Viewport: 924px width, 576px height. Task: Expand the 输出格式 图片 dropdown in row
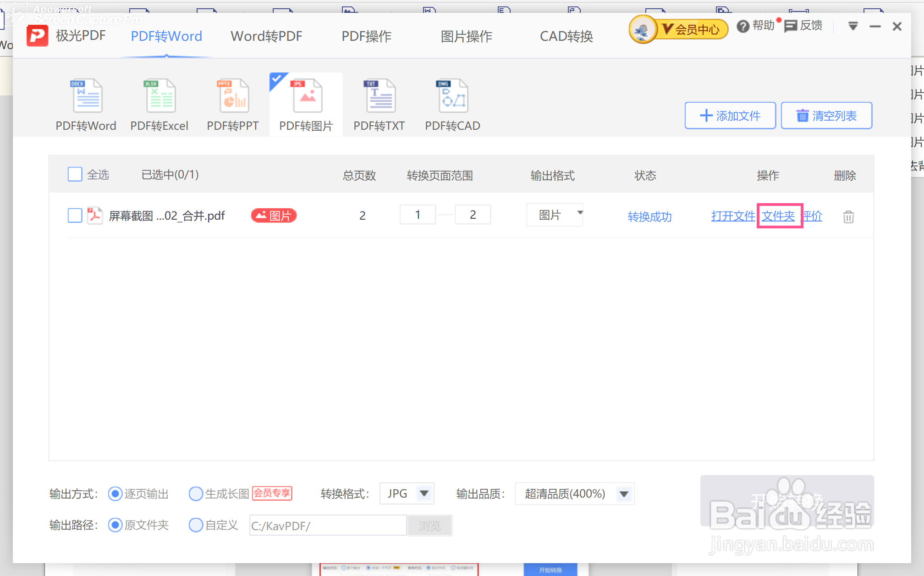click(x=579, y=213)
